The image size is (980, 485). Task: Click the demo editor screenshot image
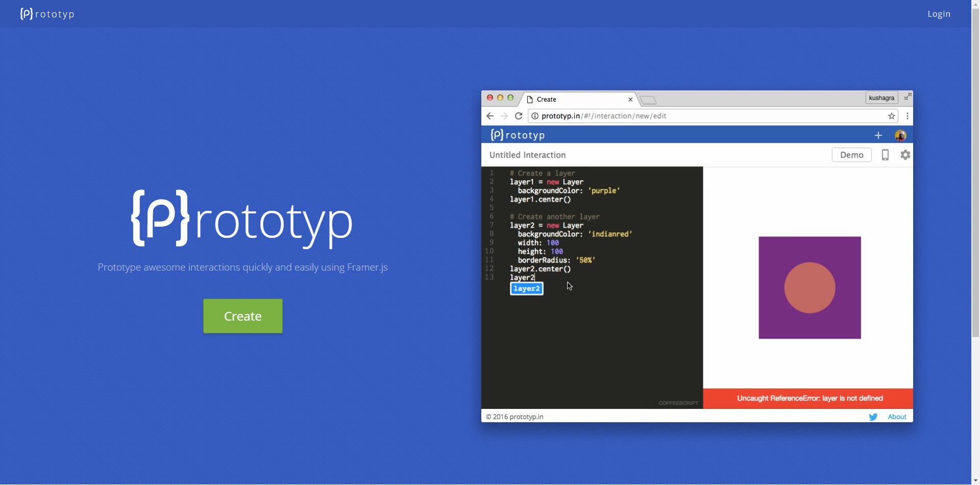[x=697, y=256]
